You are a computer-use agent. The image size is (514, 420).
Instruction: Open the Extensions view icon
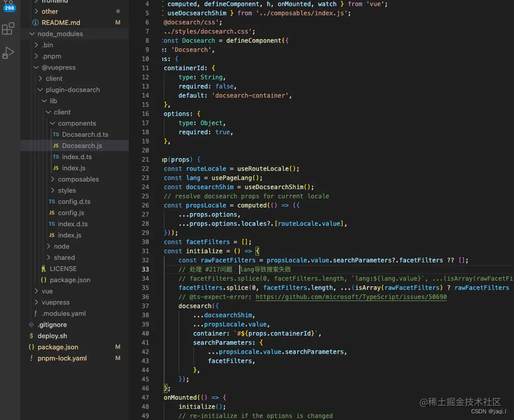tap(8, 28)
